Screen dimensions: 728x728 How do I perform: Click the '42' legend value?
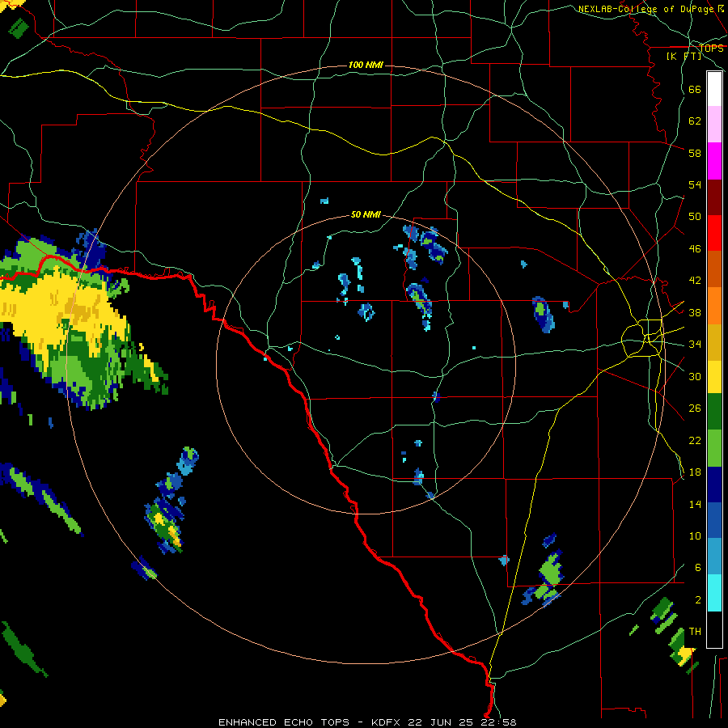pos(695,281)
